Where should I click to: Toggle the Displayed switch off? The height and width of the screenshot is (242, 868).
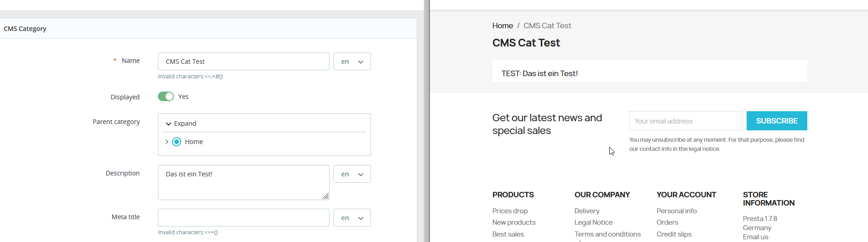click(166, 97)
